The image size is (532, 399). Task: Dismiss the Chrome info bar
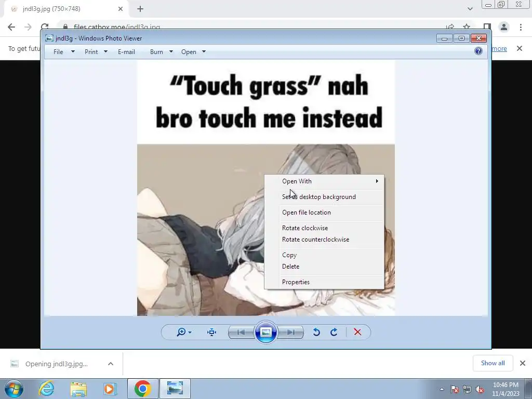pyautogui.click(x=520, y=48)
